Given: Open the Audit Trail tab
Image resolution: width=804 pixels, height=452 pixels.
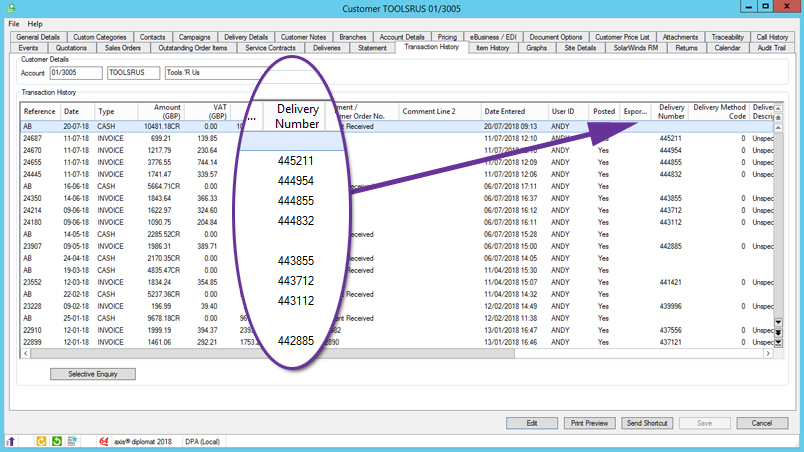Looking at the screenshot, I should (x=772, y=48).
